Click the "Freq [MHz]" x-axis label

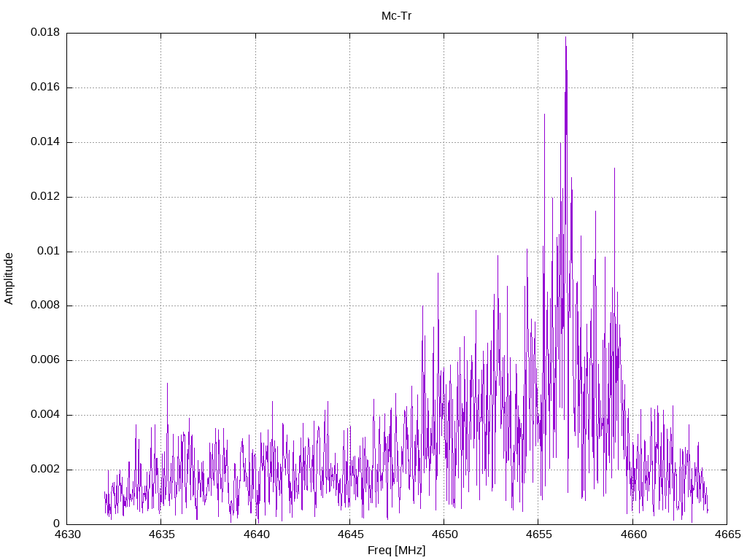coord(396,551)
